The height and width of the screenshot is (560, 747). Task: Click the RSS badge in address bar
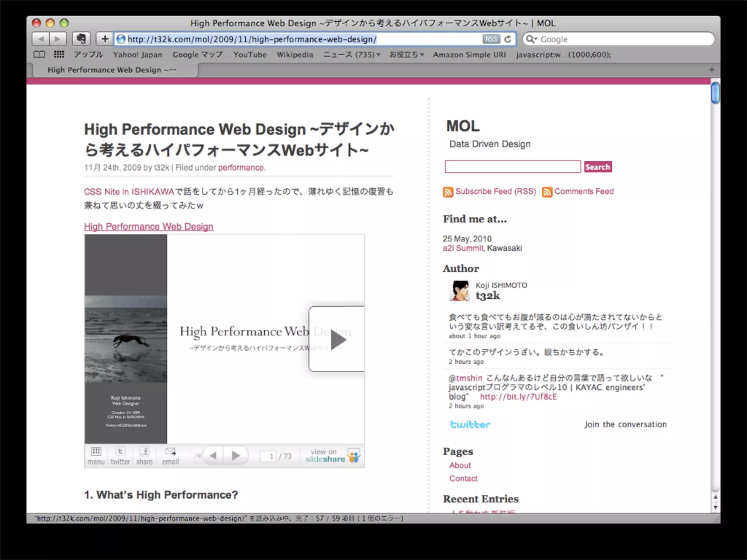[491, 39]
